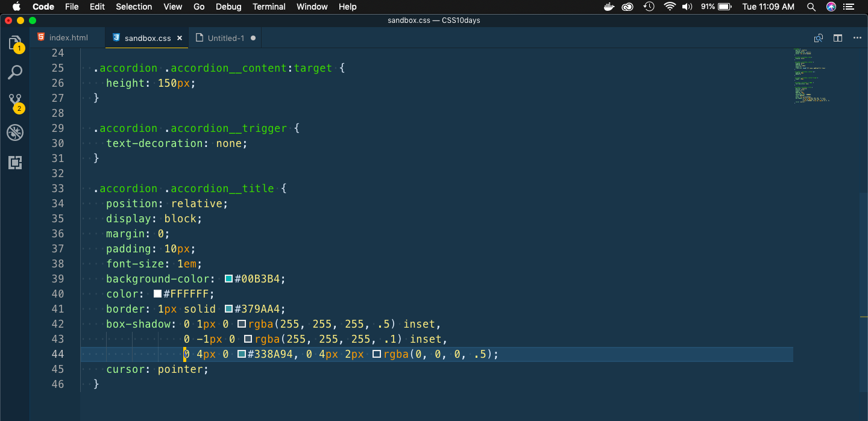The width and height of the screenshot is (868, 421).
Task: Open the Debug menu in menu bar
Action: click(x=228, y=7)
